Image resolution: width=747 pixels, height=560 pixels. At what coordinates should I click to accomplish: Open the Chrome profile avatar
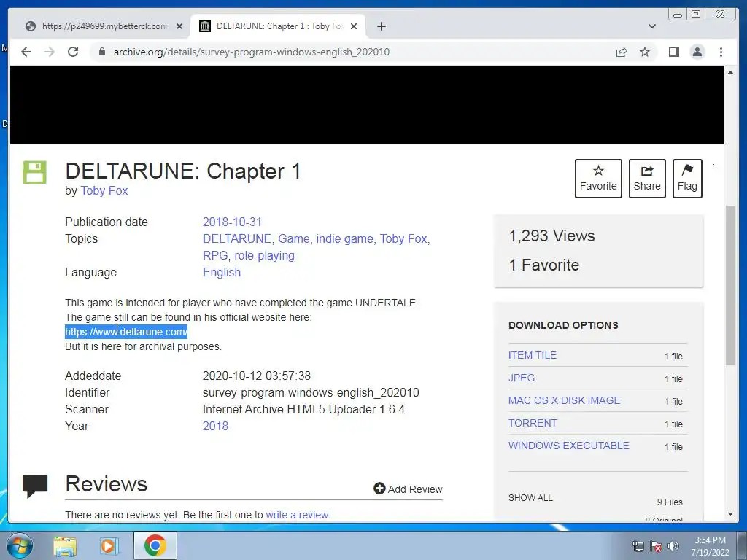pyautogui.click(x=697, y=52)
